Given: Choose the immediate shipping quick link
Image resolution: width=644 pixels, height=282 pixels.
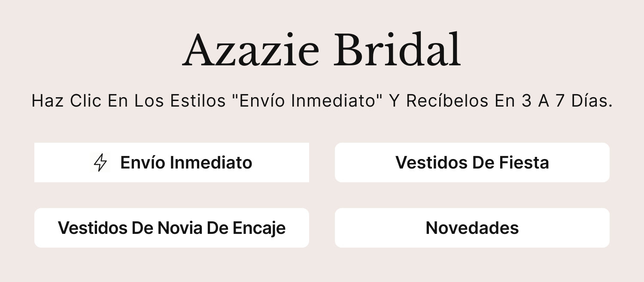Looking at the screenshot, I should pyautogui.click(x=172, y=162).
